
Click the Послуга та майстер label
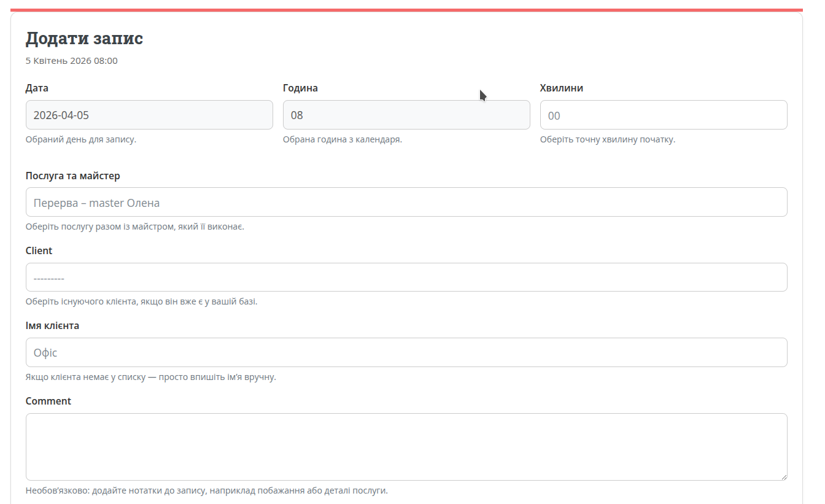coord(72,176)
